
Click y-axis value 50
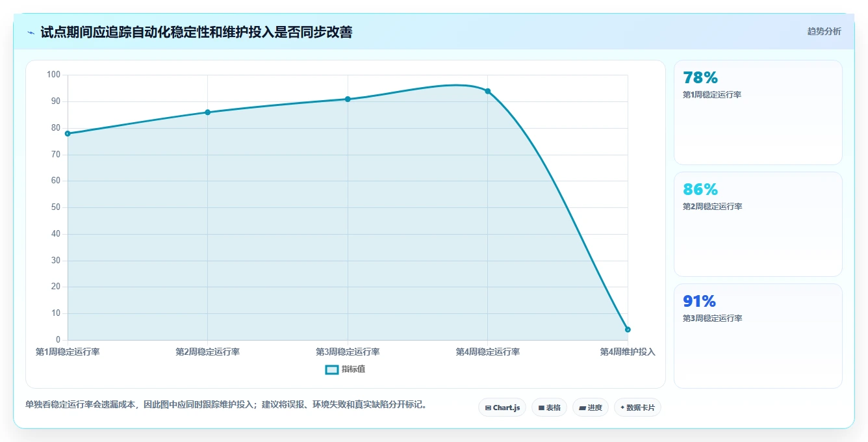pos(56,207)
